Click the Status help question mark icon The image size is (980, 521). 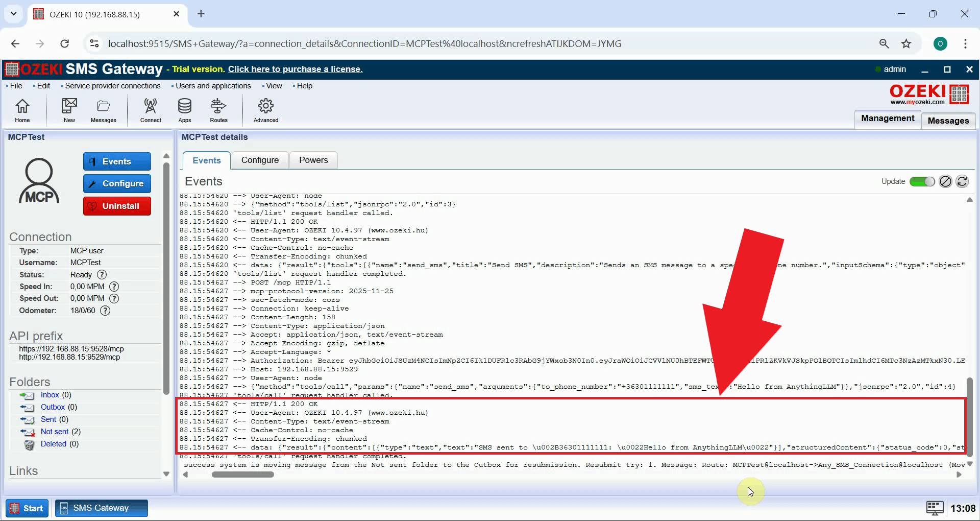[x=102, y=275]
